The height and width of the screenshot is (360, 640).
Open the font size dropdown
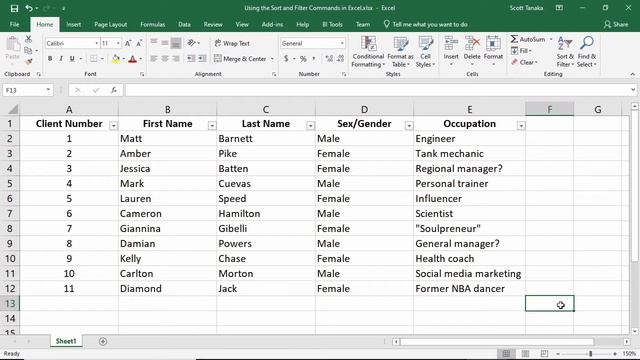tap(118, 43)
